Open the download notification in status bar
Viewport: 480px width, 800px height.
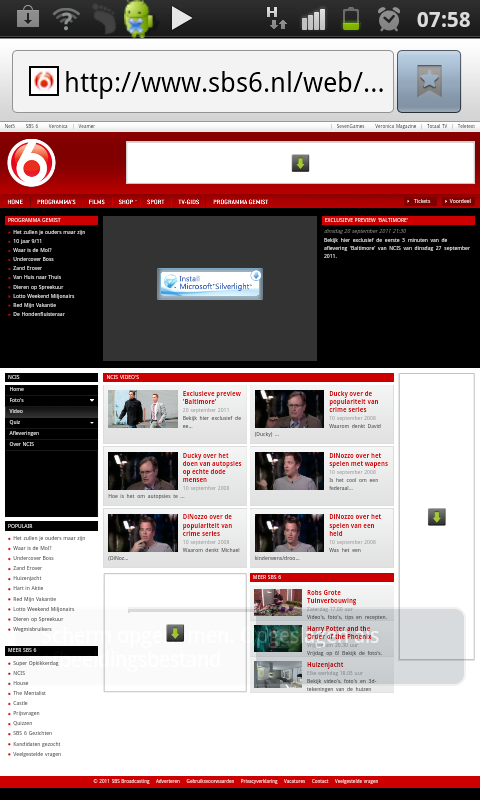(x=28, y=18)
